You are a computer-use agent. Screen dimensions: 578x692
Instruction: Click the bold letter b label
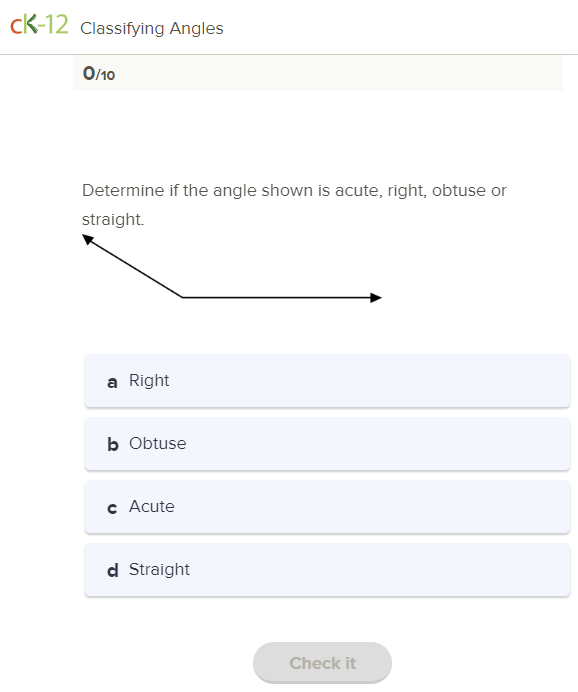tap(113, 444)
